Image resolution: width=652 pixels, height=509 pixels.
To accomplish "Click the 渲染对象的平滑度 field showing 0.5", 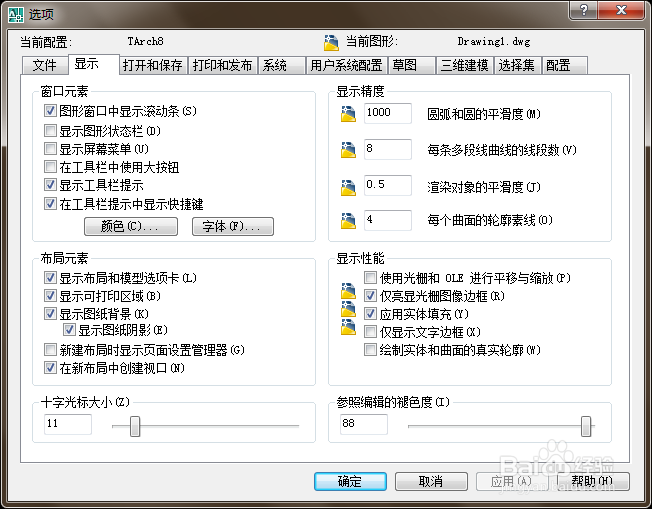I will [388, 185].
